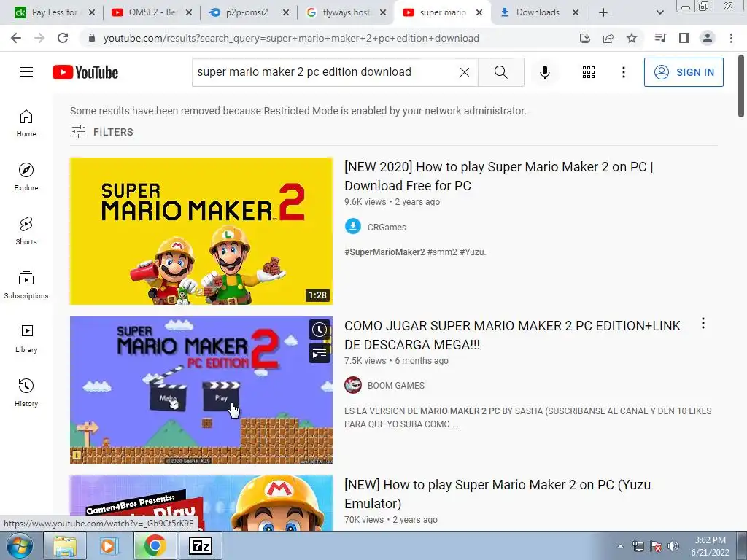Image resolution: width=747 pixels, height=560 pixels.
Task: Open volume control speaker icon
Action: [x=673, y=546]
